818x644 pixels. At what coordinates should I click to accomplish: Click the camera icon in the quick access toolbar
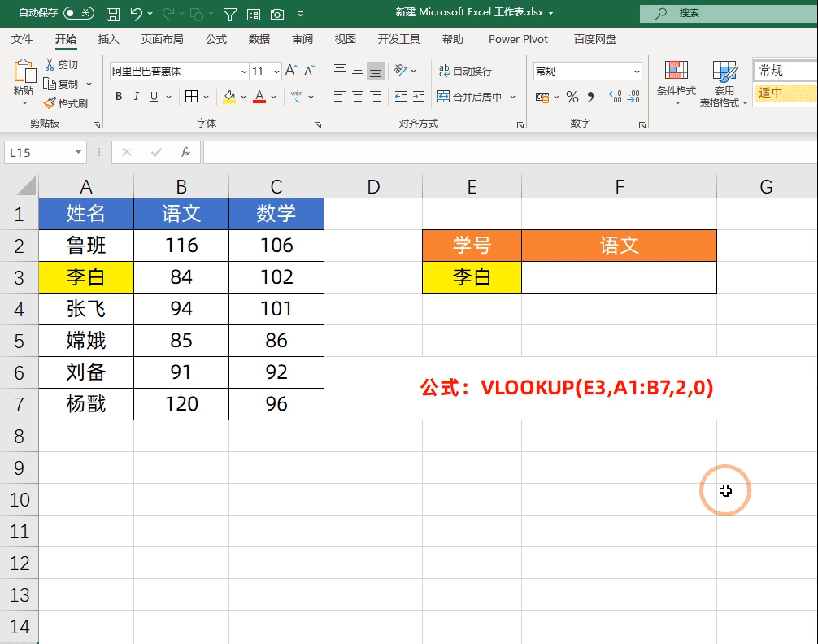click(277, 14)
